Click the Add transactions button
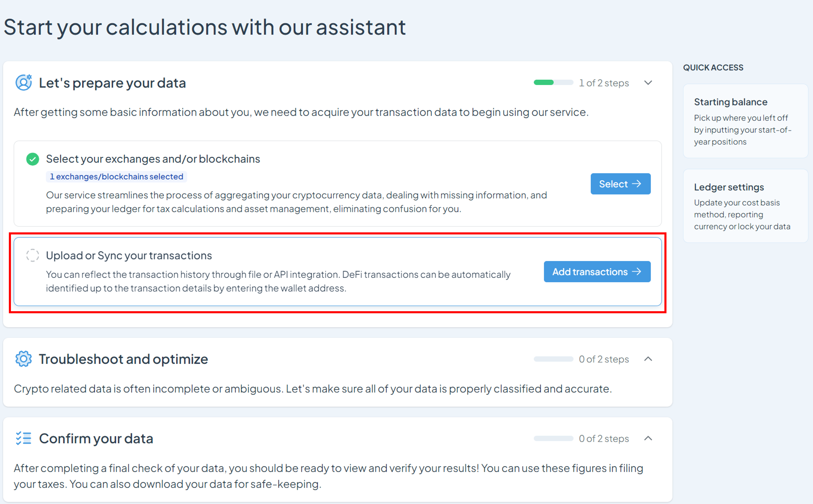The image size is (813, 504). [x=597, y=272]
